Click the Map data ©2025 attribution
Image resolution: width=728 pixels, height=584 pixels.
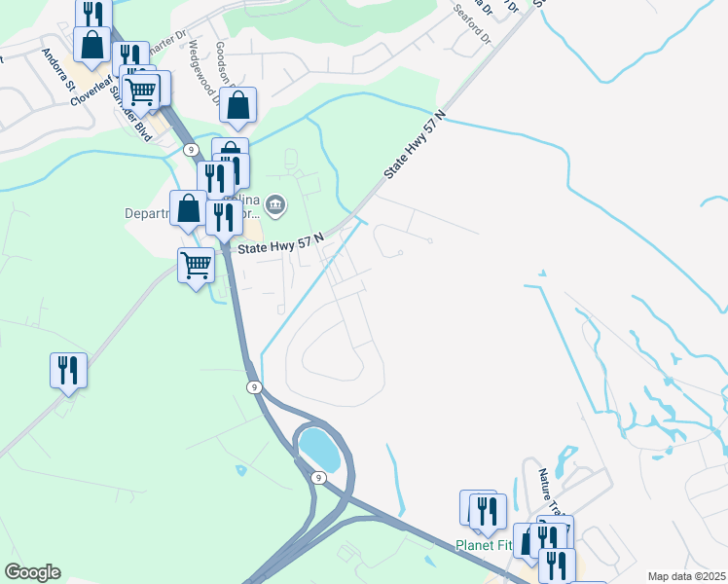(687, 576)
